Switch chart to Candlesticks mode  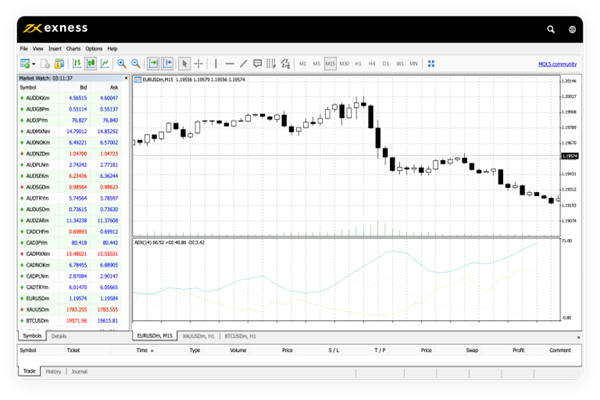pyautogui.click(x=91, y=64)
